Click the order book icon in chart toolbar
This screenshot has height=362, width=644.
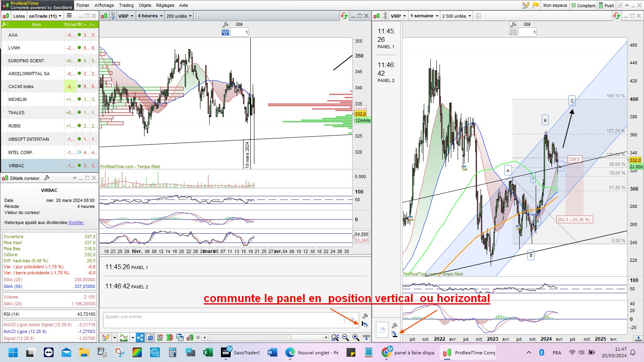pyautogui.click(x=169, y=338)
